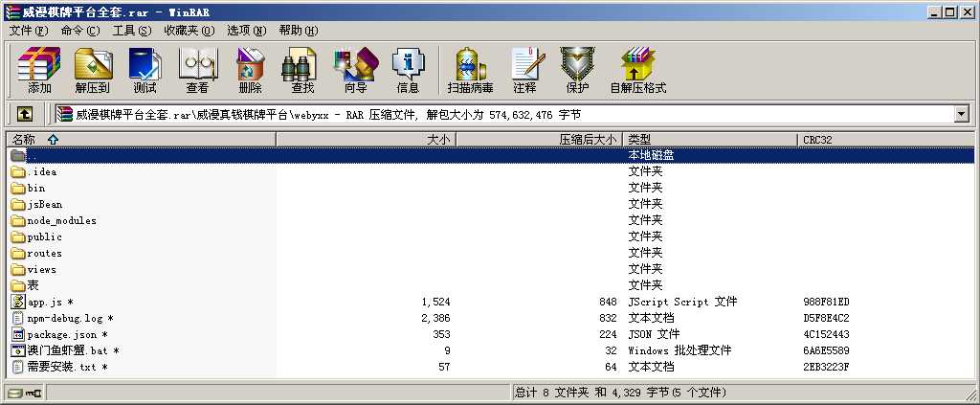Click the drive and key status bar icon
Image resolution: width=980 pixels, height=405 pixels.
[x=24, y=394]
